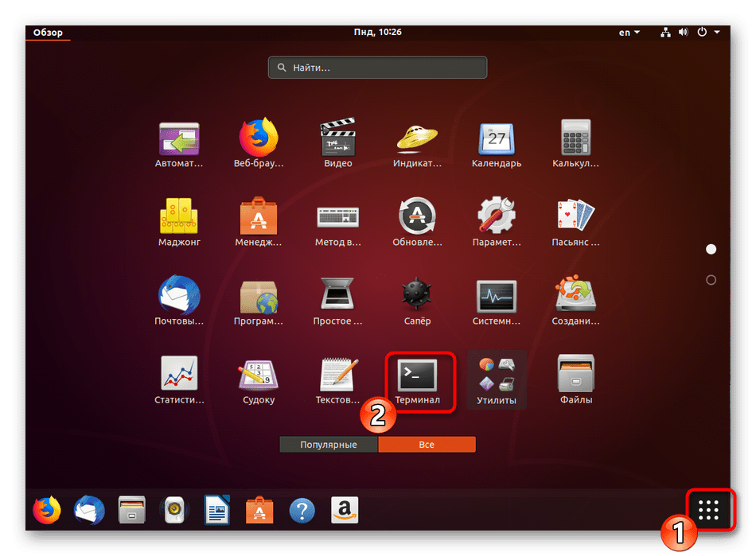Focus the application search field

tap(377, 68)
